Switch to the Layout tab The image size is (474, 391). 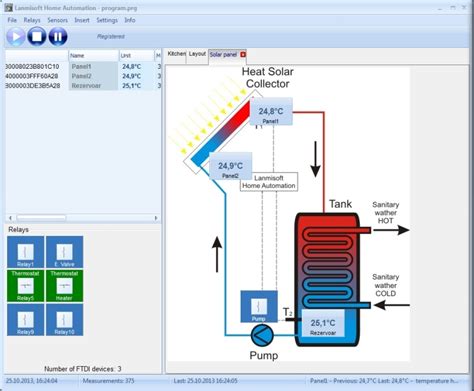[197, 54]
